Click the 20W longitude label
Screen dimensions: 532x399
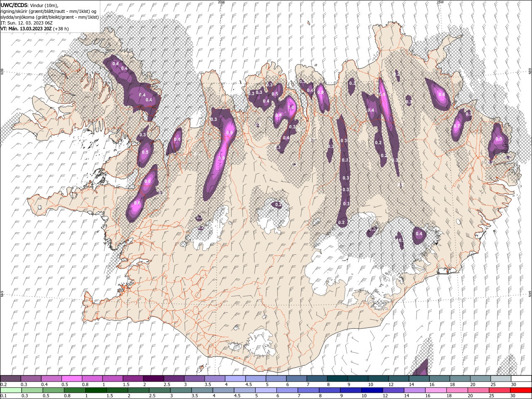click(x=221, y=2)
